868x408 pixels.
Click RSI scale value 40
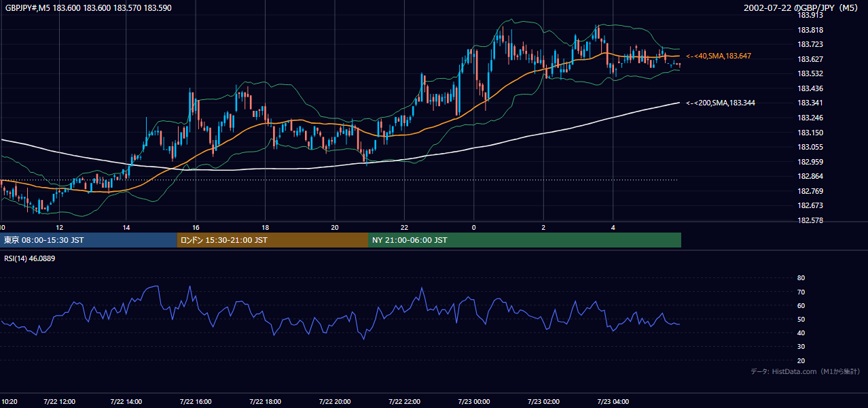(x=801, y=333)
